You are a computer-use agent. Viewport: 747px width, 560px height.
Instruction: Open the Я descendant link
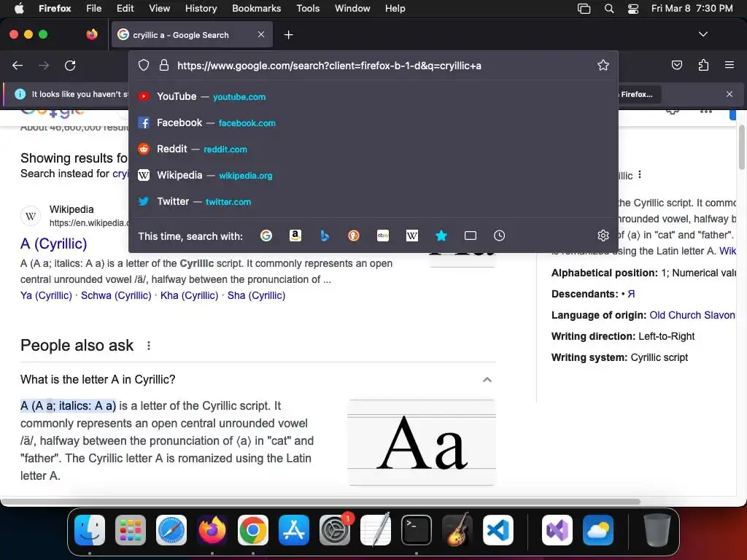pyautogui.click(x=631, y=294)
